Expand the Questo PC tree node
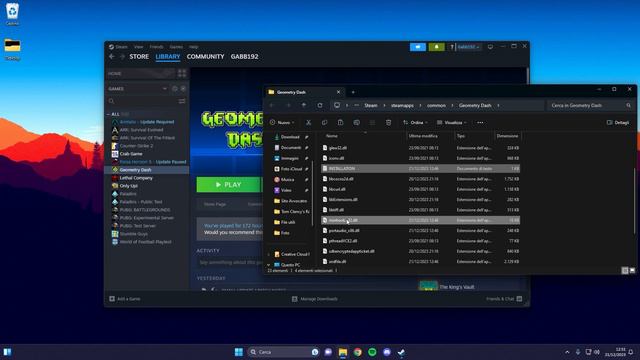 269,265
